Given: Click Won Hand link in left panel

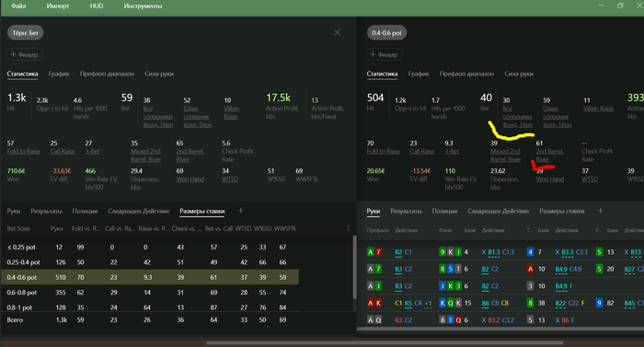Looking at the screenshot, I should pyautogui.click(x=190, y=179).
